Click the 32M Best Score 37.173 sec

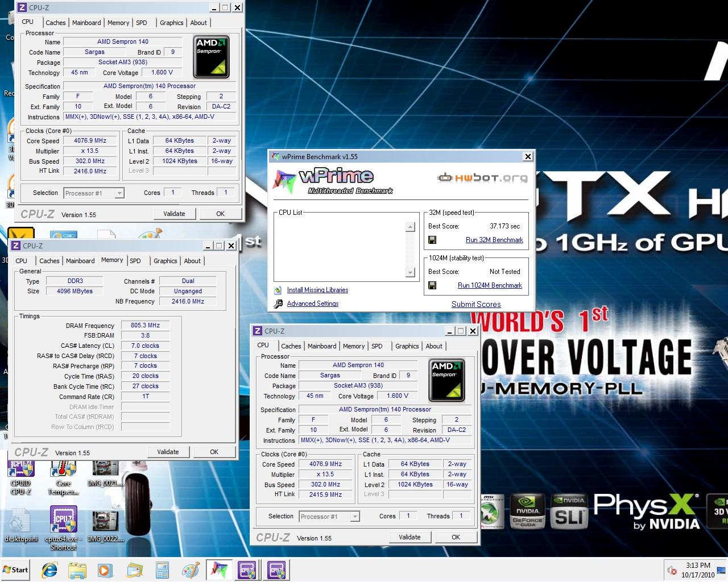[x=504, y=226]
